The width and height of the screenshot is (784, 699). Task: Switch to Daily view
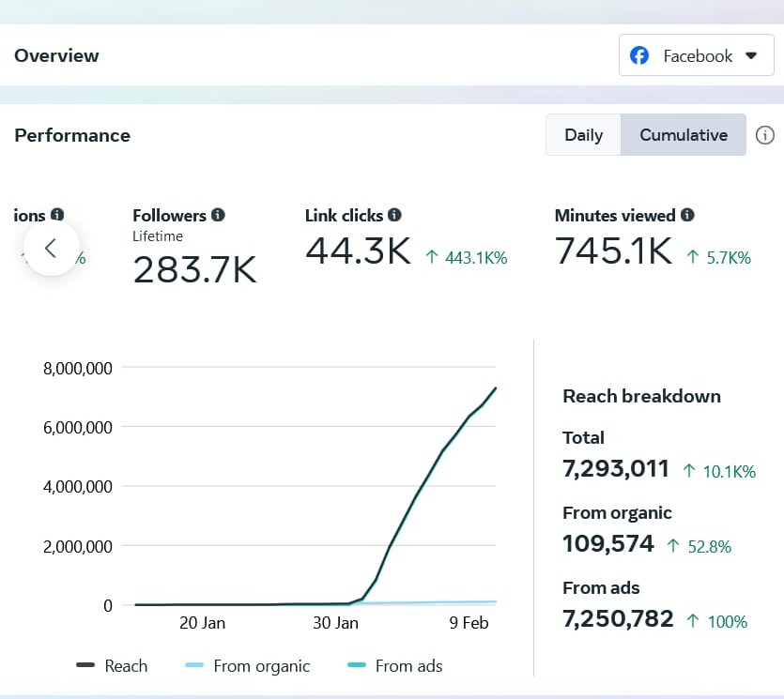(583, 135)
